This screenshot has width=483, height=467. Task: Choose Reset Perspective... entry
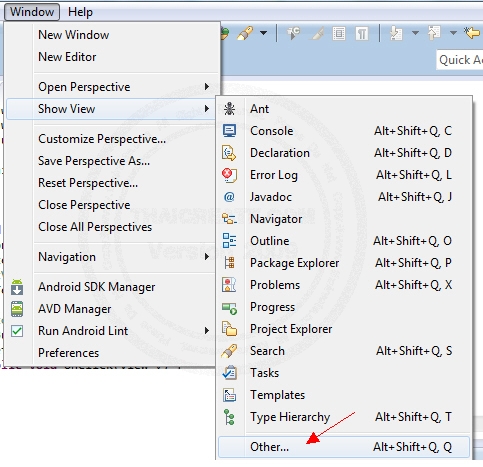tap(112, 183)
